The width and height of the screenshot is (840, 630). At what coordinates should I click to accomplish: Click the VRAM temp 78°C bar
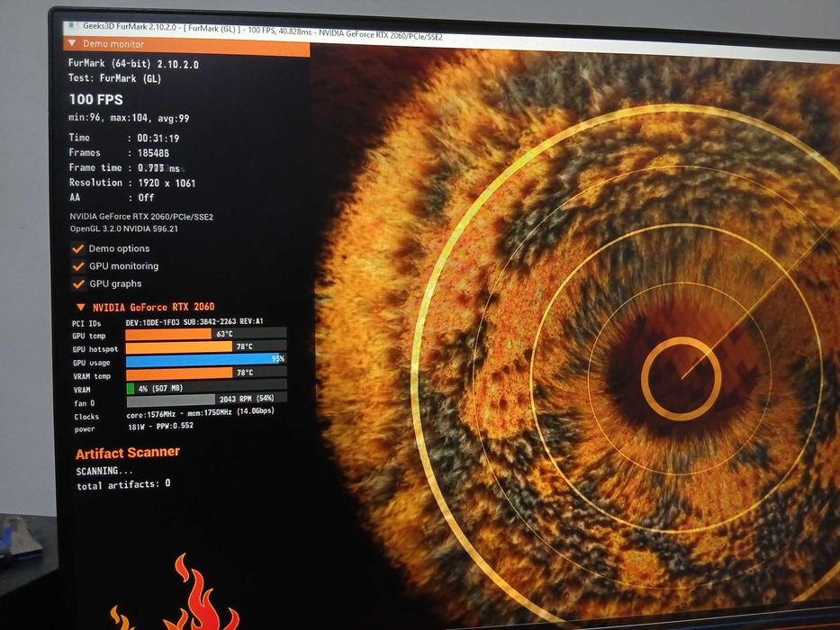[x=206, y=373]
